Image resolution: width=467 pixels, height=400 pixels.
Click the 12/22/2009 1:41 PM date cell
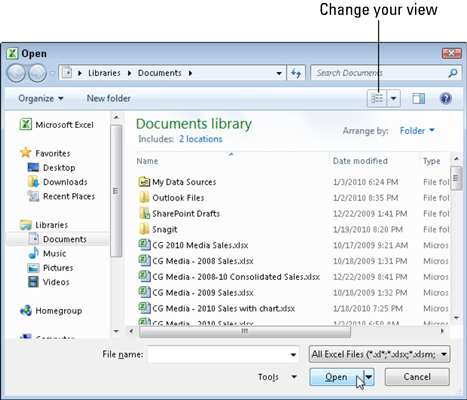(370, 214)
